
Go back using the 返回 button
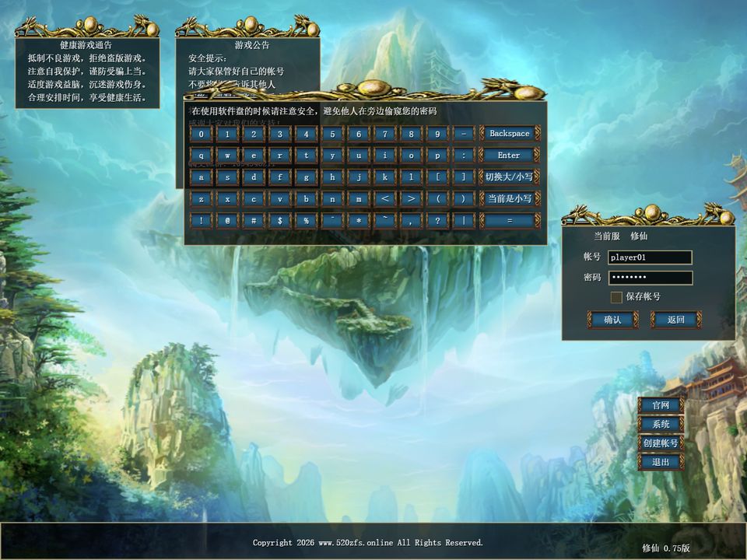tap(676, 320)
